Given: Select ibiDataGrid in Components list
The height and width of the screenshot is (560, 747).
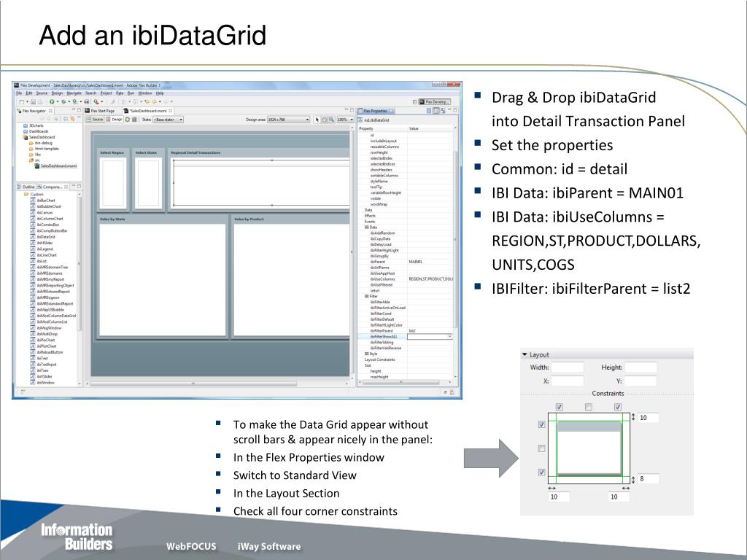Looking at the screenshot, I should [x=42, y=237].
